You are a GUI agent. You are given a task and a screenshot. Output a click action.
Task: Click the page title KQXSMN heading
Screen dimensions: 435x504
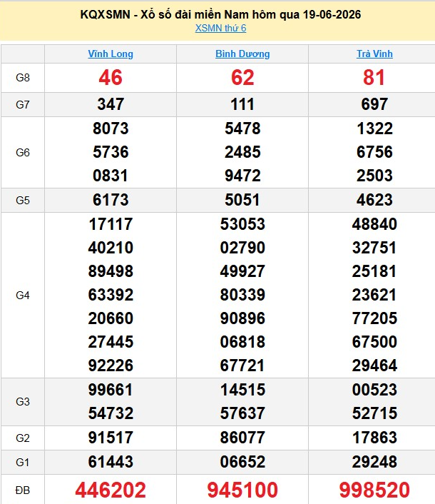[x=220, y=14]
